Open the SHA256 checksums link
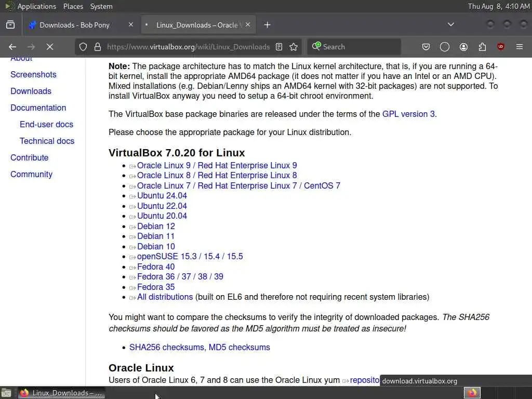The width and height of the screenshot is (532, 399). tap(168, 348)
